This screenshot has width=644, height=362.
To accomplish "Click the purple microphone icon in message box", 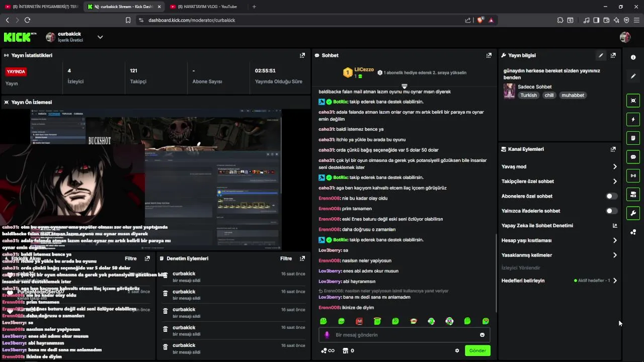I will [327, 335].
